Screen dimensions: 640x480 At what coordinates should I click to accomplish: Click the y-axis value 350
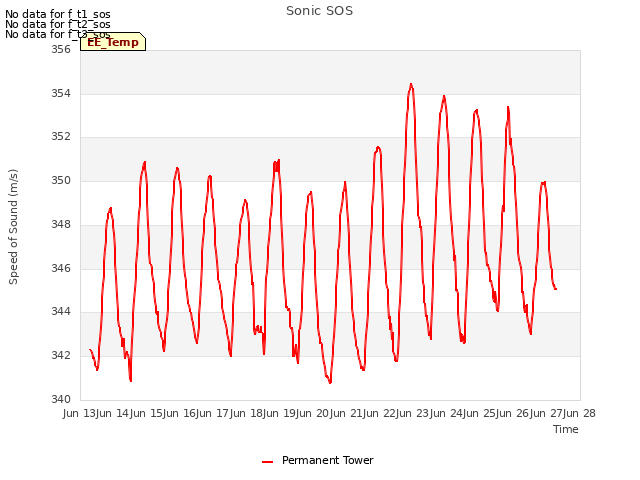[x=60, y=180]
